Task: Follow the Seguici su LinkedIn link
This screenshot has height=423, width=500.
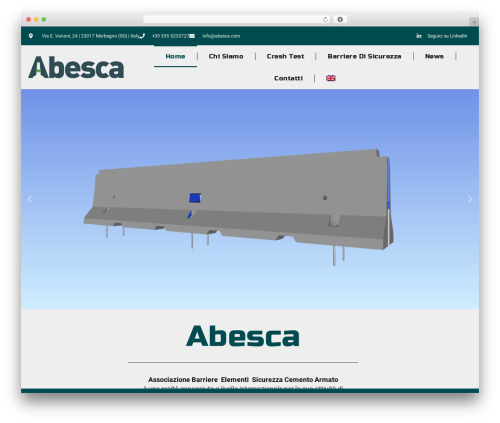Action: tap(447, 36)
